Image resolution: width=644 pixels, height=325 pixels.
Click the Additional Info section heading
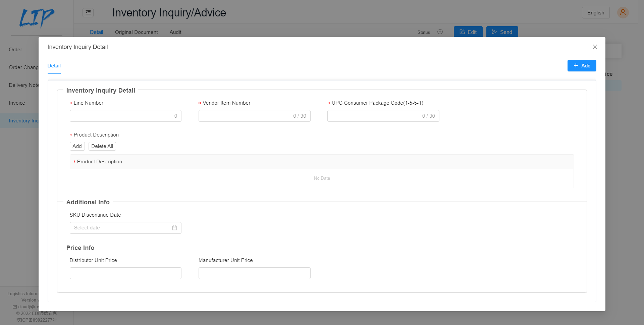(x=88, y=202)
